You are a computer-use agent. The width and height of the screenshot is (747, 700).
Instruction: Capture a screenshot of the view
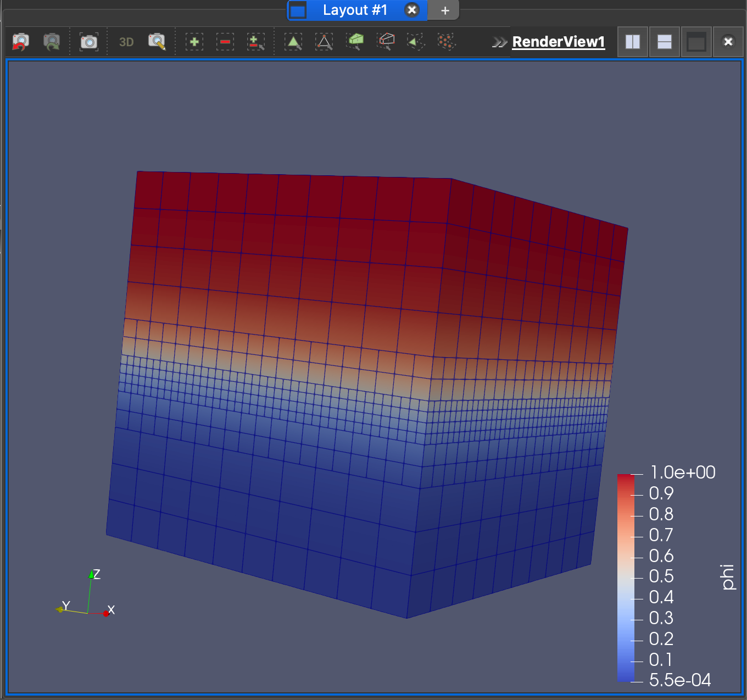coord(89,41)
